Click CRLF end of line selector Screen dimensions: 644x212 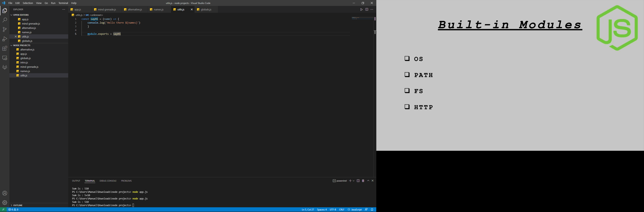[341, 209]
